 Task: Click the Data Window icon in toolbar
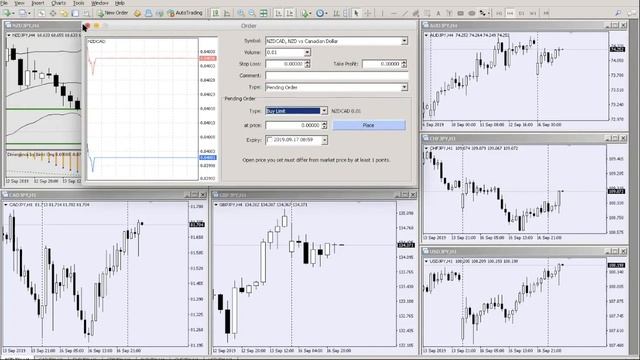[x=53, y=13]
